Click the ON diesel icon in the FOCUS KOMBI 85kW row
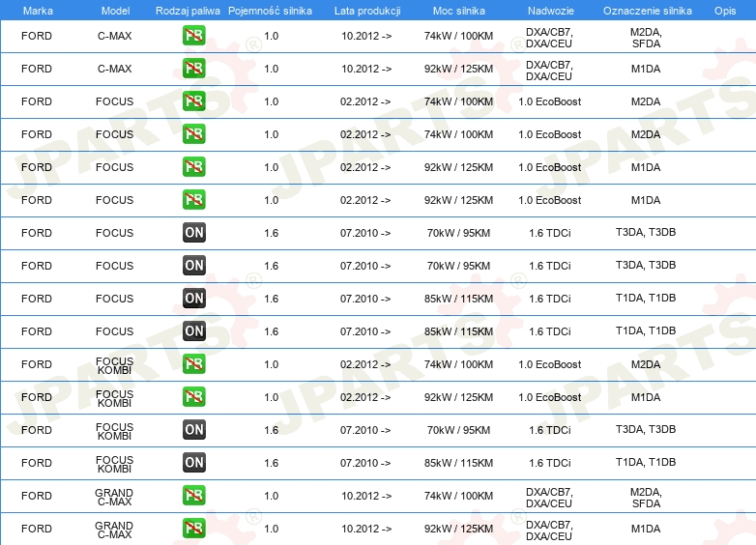This screenshot has height=545, width=756. [193, 463]
